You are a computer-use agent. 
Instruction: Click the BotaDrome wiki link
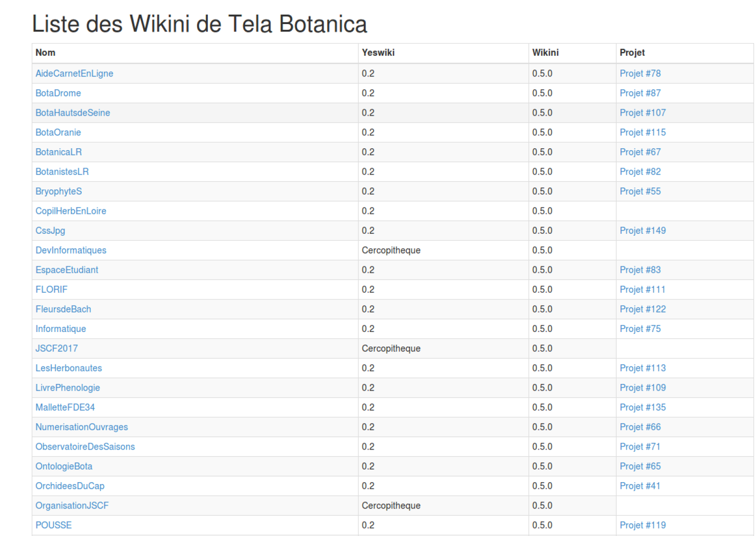(58, 93)
